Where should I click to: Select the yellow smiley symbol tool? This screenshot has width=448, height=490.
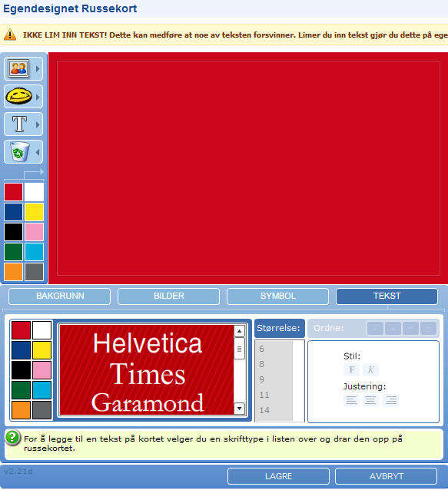[x=18, y=96]
